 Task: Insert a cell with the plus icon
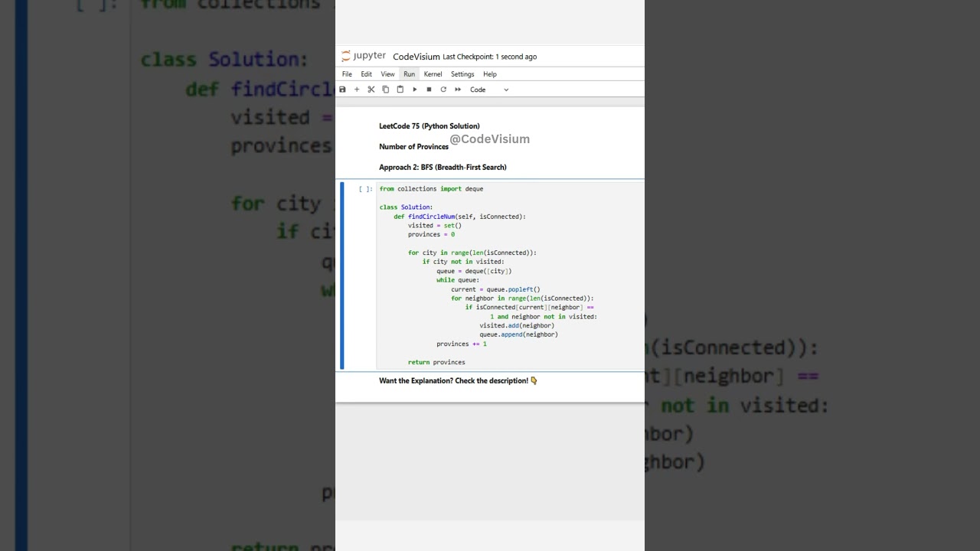click(x=357, y=90)
